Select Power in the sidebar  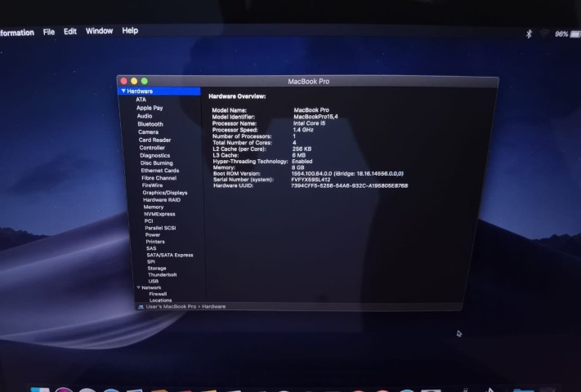pos(153,234)
